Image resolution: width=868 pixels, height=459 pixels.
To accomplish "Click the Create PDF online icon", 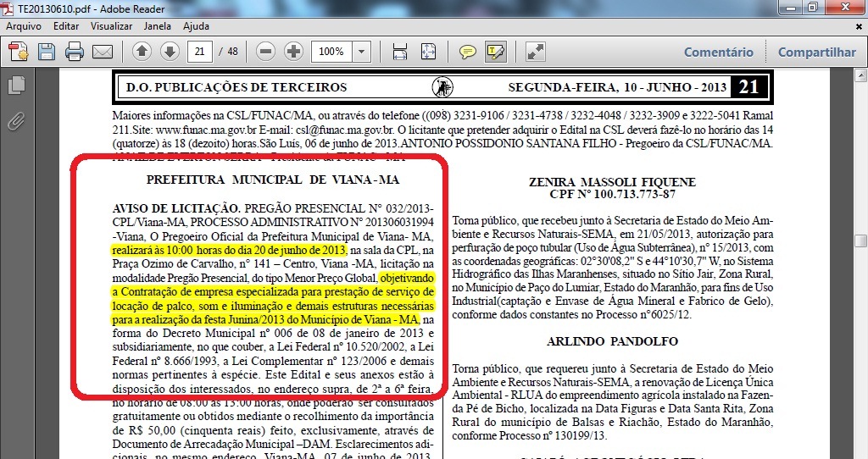I will (x=18, y=52).
